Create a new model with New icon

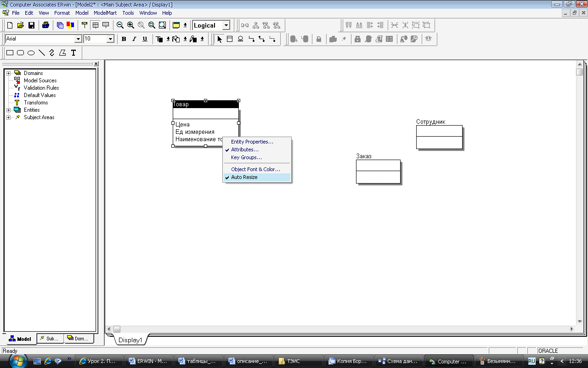pyautogui.click(x=10, y=25)
